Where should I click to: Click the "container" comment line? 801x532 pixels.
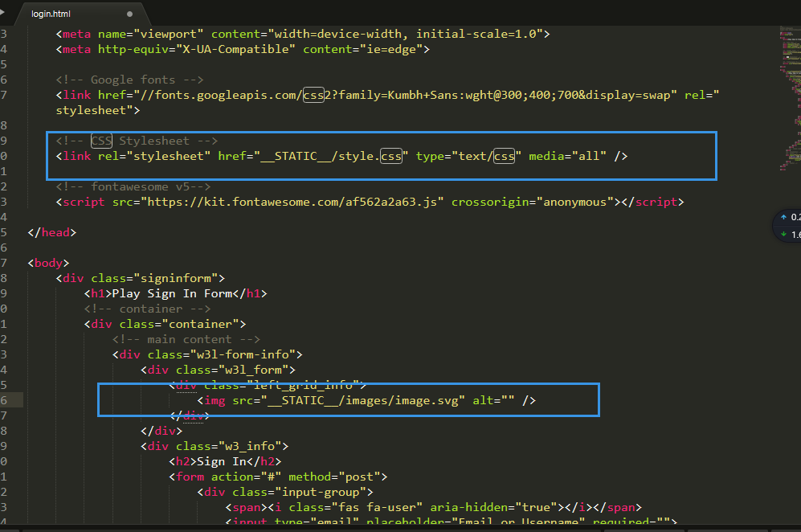pyautogui.click(x=148, y=309)
